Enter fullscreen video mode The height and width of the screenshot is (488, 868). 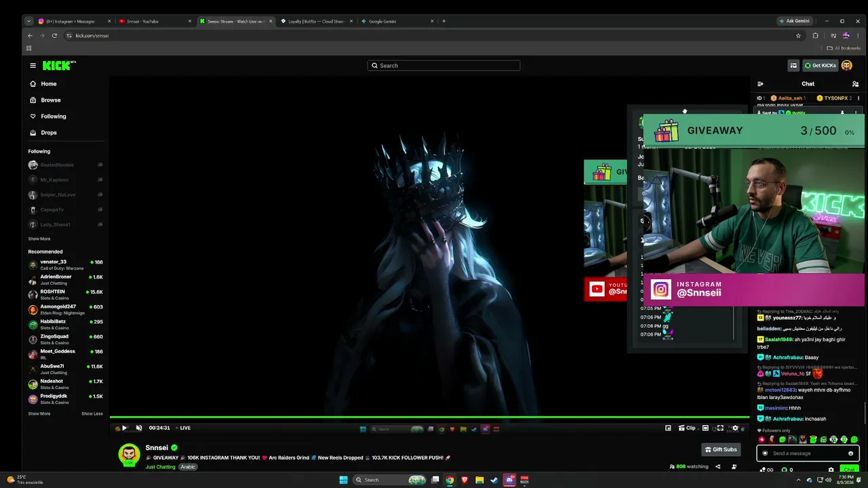tap(720, 428)
